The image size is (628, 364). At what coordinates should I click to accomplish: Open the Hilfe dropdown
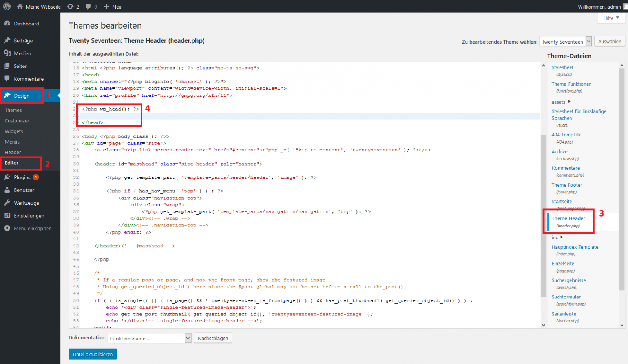point(611,18)
